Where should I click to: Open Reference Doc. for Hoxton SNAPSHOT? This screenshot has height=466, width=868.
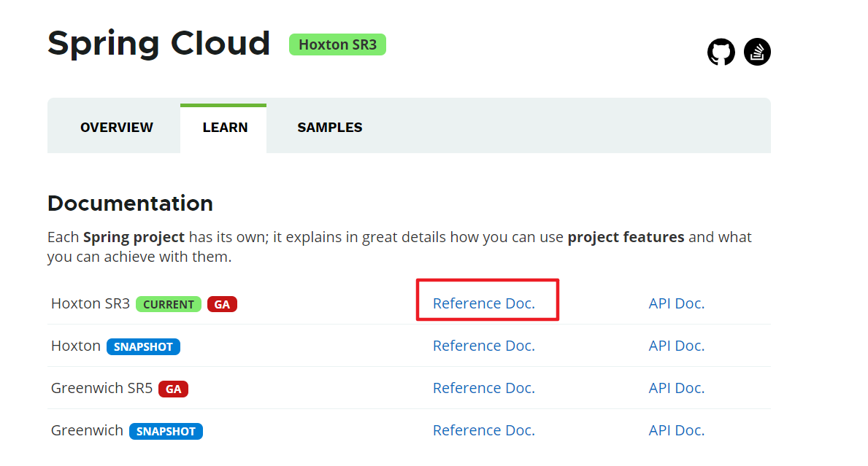[484, 346]
